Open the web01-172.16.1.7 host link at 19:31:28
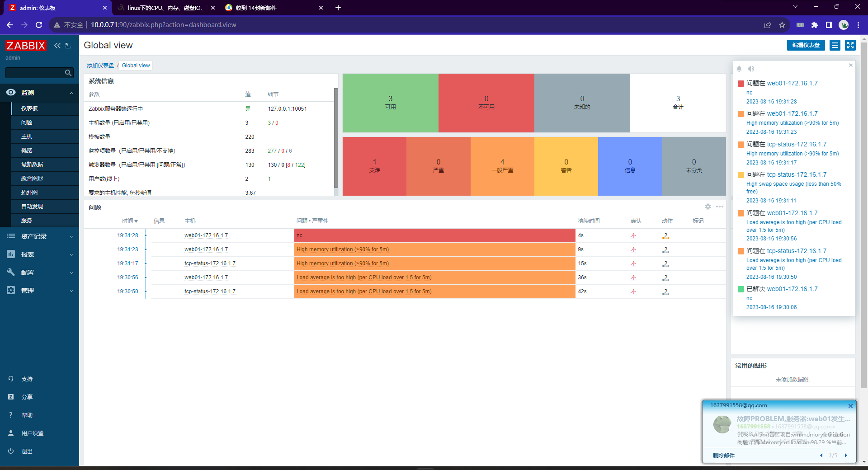The width and height of the screenshot is (868, 470). point(206,235)
